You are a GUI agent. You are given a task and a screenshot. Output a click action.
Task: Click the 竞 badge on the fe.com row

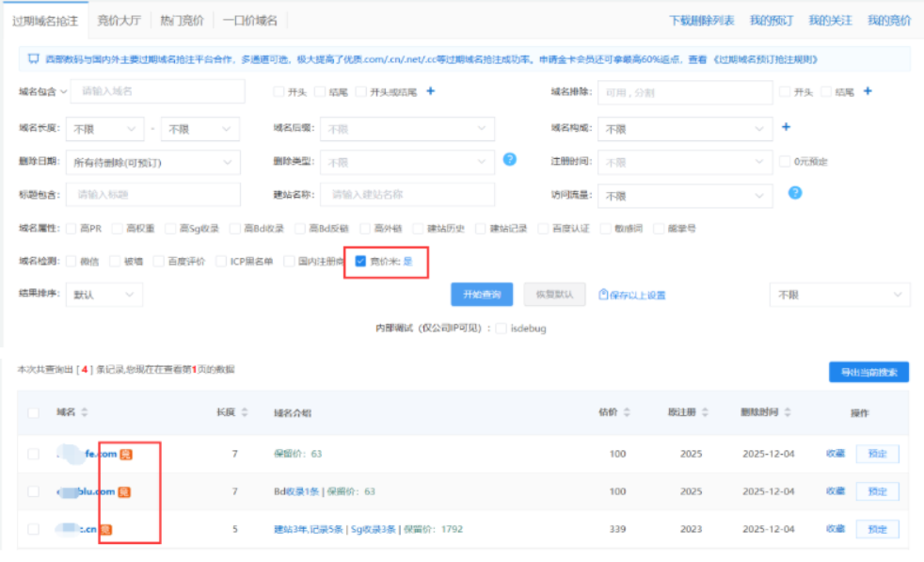(126, 454)
